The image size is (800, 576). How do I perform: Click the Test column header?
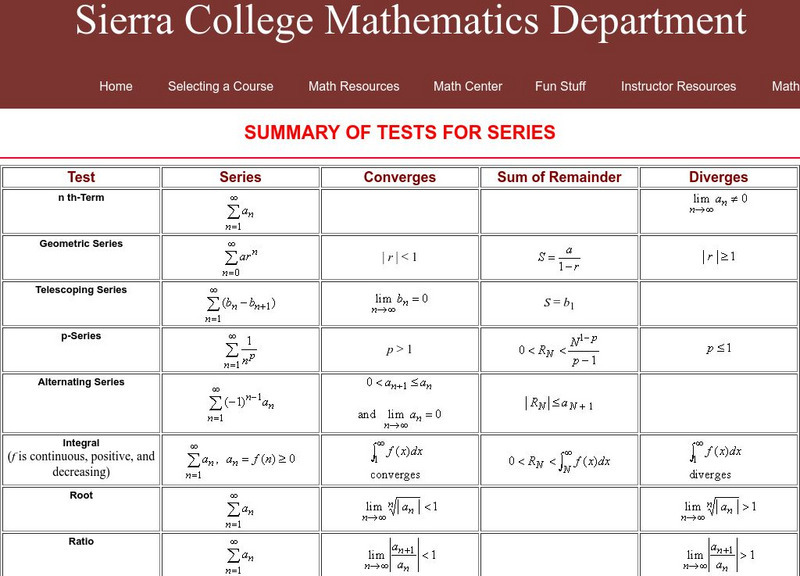coord(81,177)
